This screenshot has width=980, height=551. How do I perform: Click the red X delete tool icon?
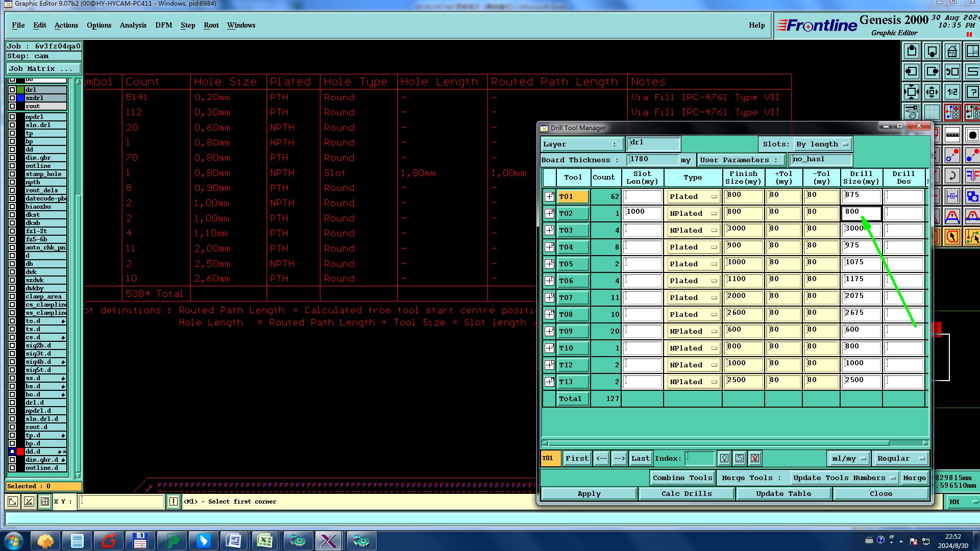click(755, 458)
